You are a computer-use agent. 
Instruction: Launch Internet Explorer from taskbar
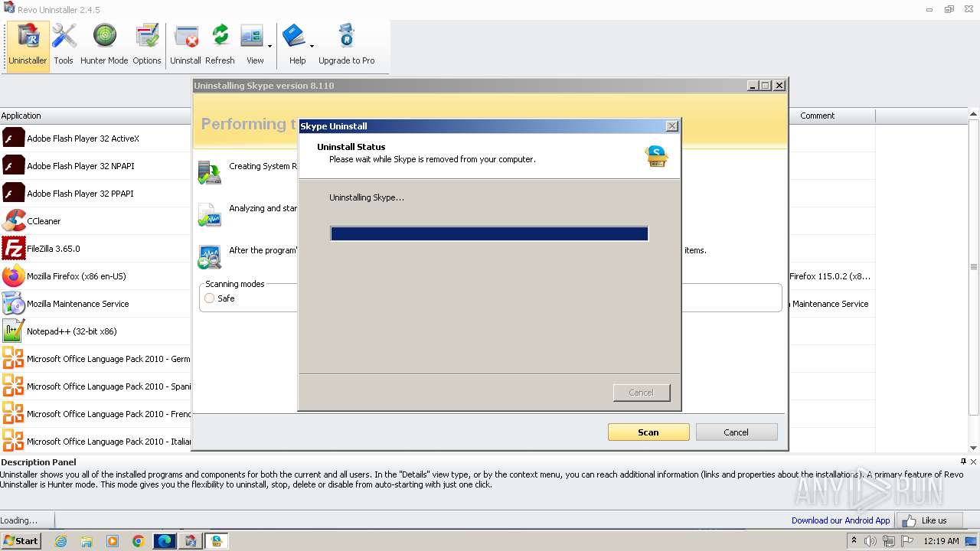pyautogui.click(x=60, y=541)
